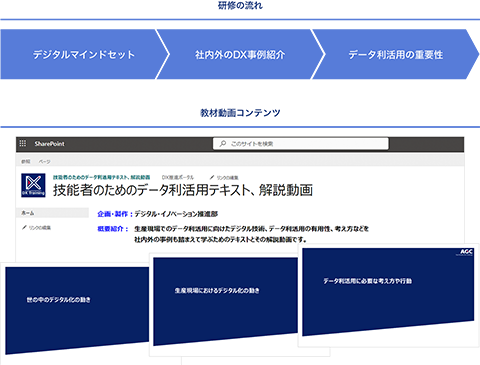Focus the このサイトを検索 search field
The image size is (480, 365).
pos(301,144)
